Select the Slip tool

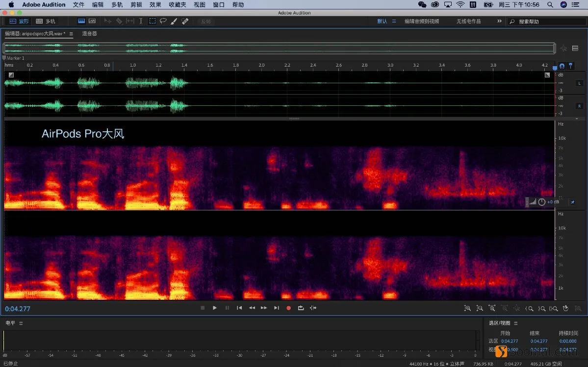(130, 21)
